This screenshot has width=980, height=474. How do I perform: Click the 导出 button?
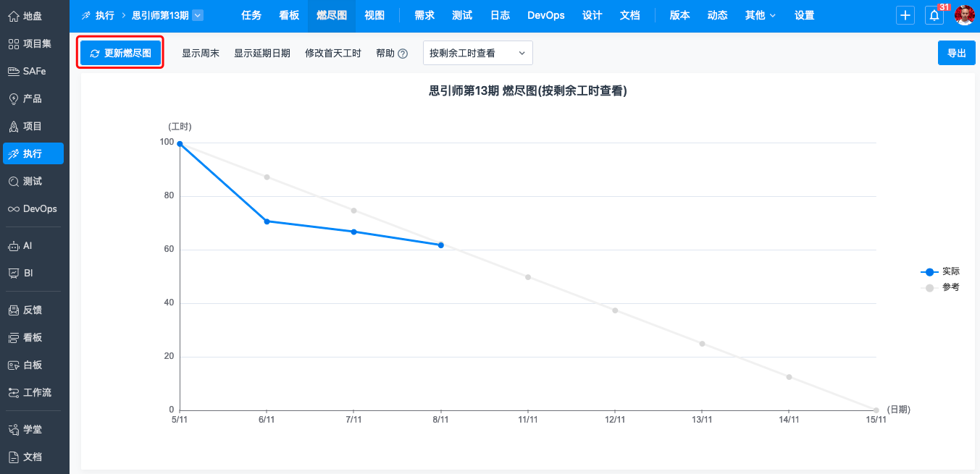click(957, 53)
